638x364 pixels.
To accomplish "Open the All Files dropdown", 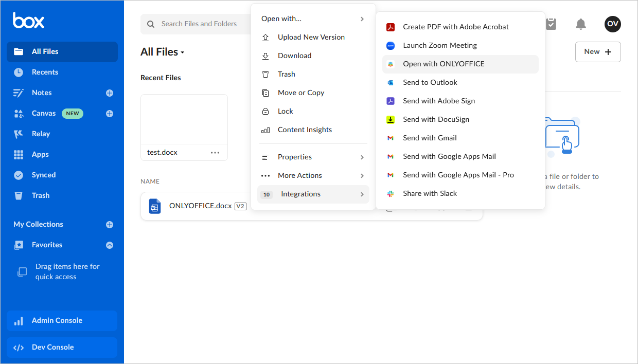I will 163,51.
